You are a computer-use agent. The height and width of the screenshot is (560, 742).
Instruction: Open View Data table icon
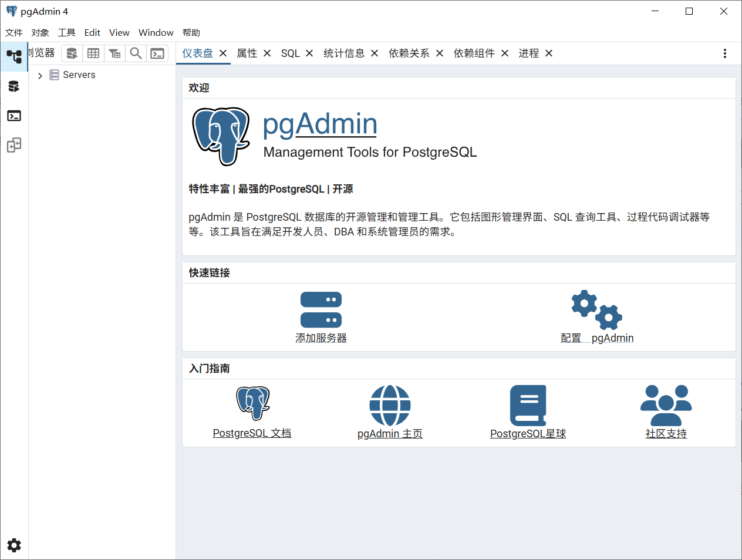(93, 53)
